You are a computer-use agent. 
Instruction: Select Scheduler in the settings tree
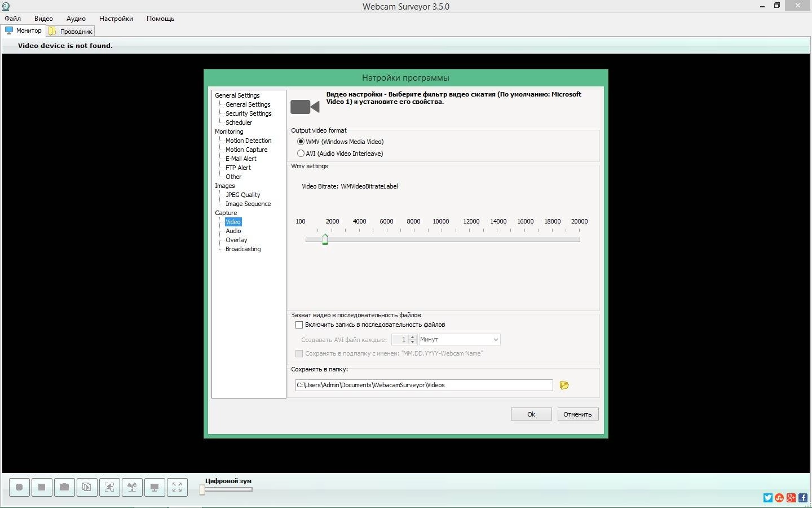[x=239, y=122]
